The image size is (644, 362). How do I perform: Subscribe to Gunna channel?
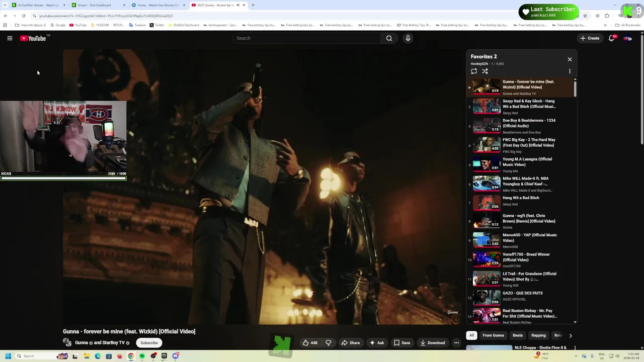click(149, 343)
